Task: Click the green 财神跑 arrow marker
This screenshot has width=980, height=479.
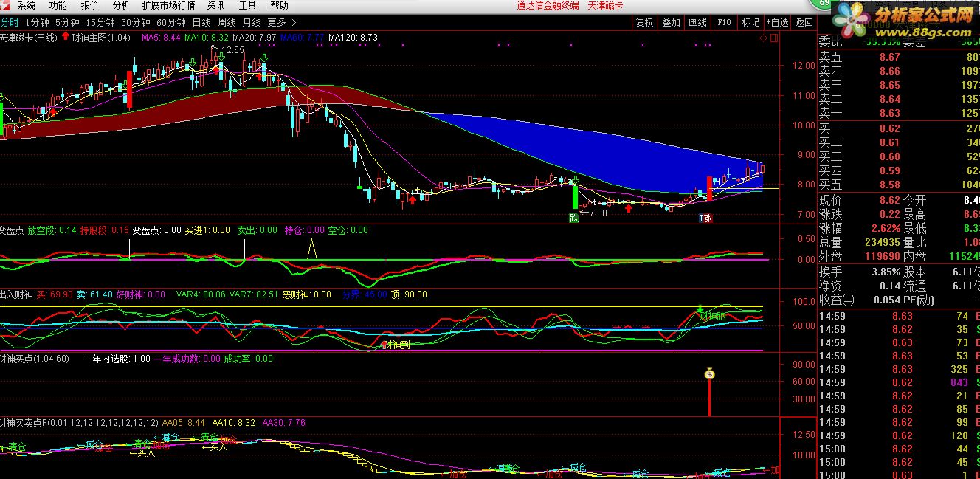Action: (x=700, y=309)
